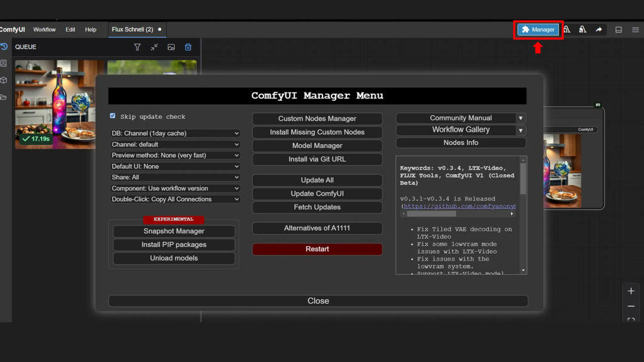Image resolution: width=644 pixels, height=362 pixels.
Task: Open the Queue history sidebar icon
Action: point(4,47)
